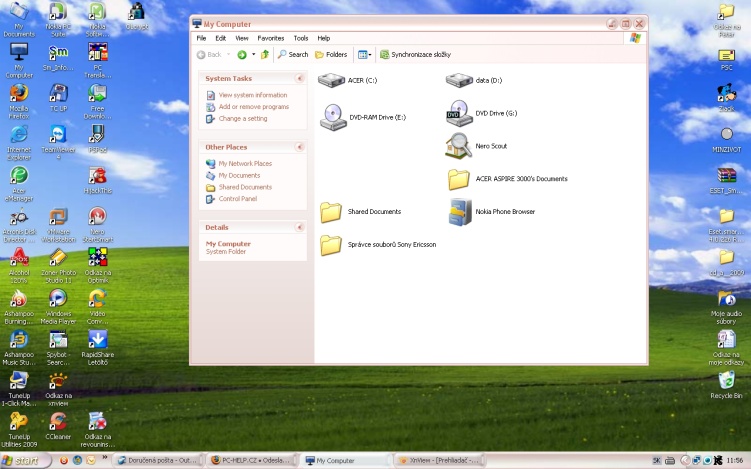Open Nokia Phone Browser
The width and height of the screenshot is (751, 469).
point(459,212)
